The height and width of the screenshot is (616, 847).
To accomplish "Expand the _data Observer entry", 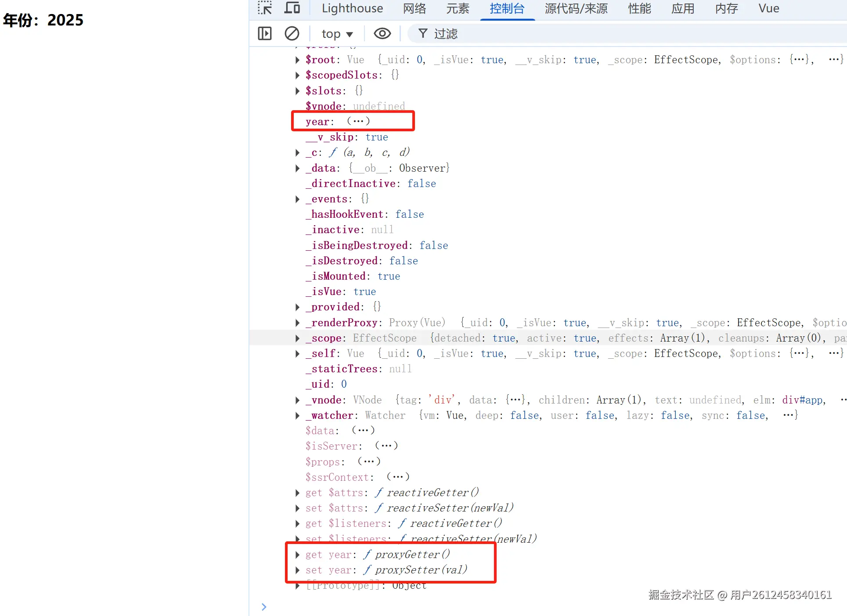I will (297, 168).
